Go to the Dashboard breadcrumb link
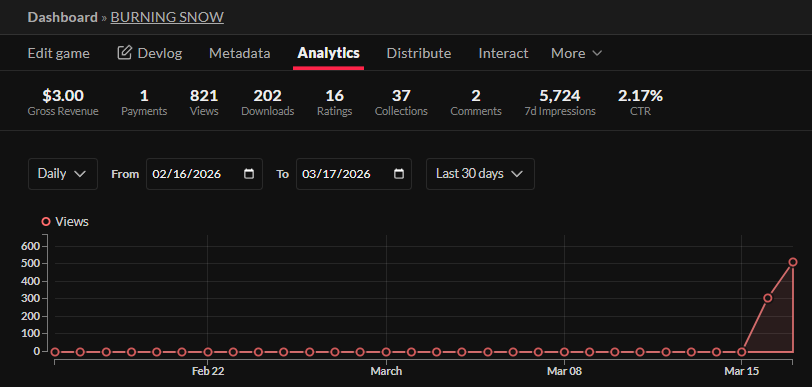Screen dimensions: 812x387 pyautogui.click(x=63, y=17)
